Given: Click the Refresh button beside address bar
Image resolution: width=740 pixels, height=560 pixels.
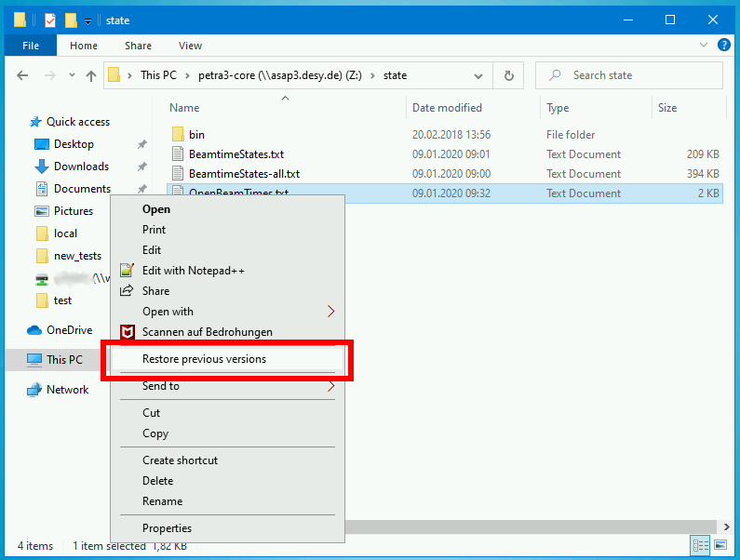Looking at the screenshot, I should 508,75.
